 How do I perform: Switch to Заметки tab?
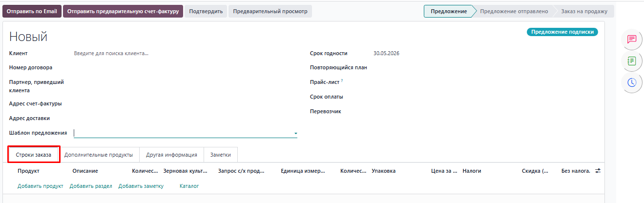pos(220,155)
